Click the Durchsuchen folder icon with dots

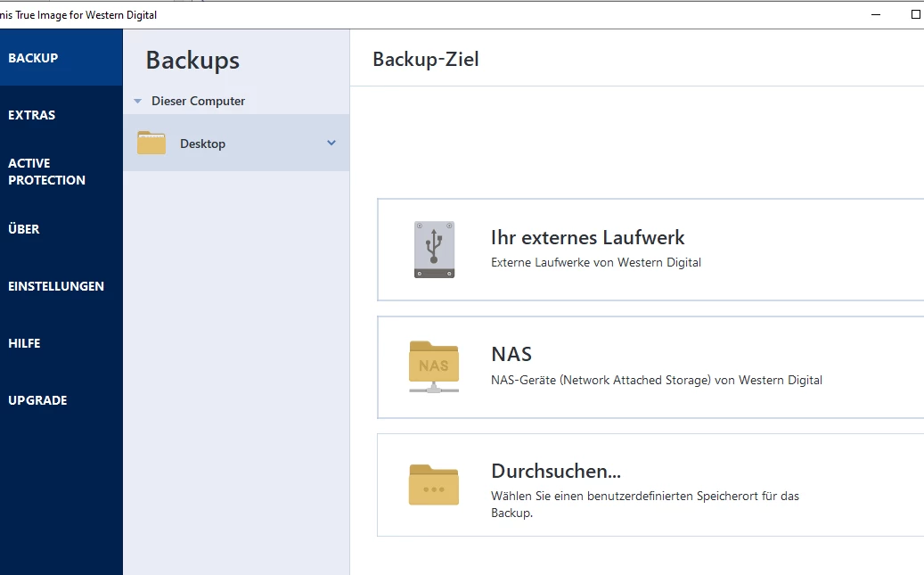point(434,485)
